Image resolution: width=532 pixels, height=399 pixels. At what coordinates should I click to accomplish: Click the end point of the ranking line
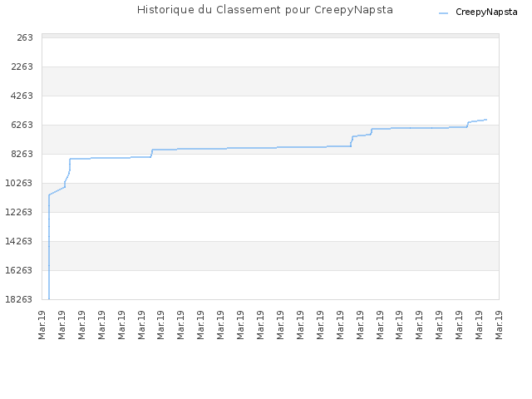tap(486, 120)
